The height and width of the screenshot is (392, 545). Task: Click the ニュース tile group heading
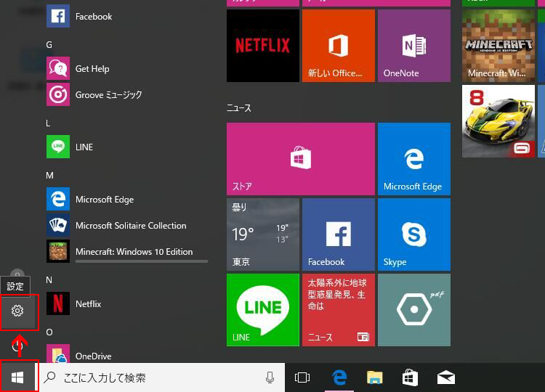(239, 108)
